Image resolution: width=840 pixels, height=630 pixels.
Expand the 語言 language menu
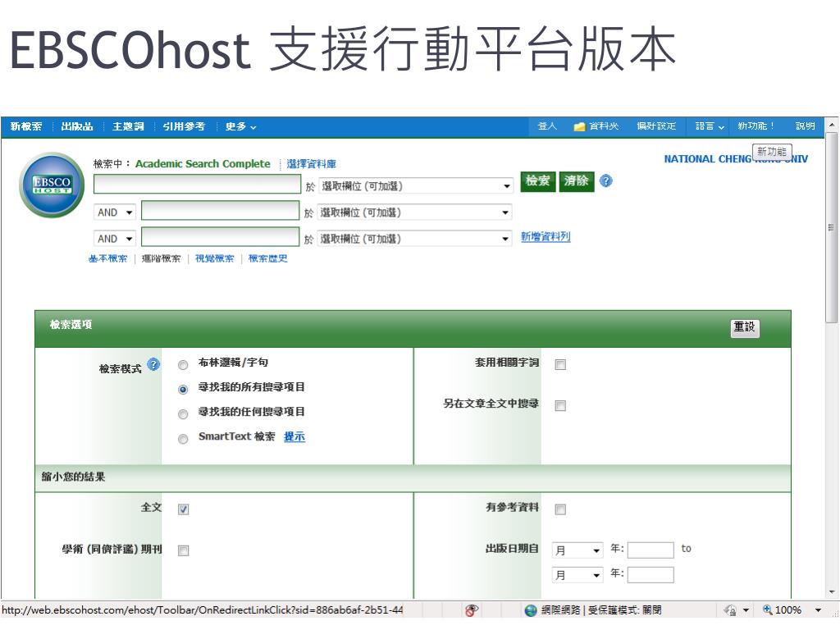pos(710,127)
